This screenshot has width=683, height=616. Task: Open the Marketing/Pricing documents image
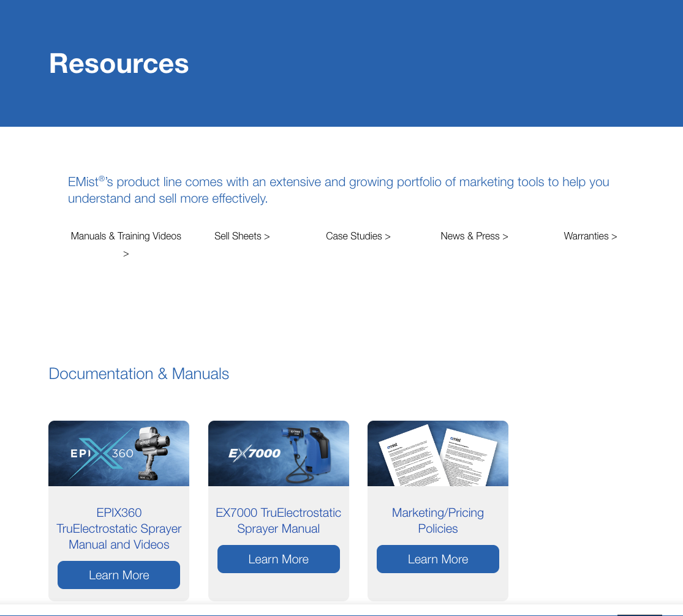tap(437, 453)
